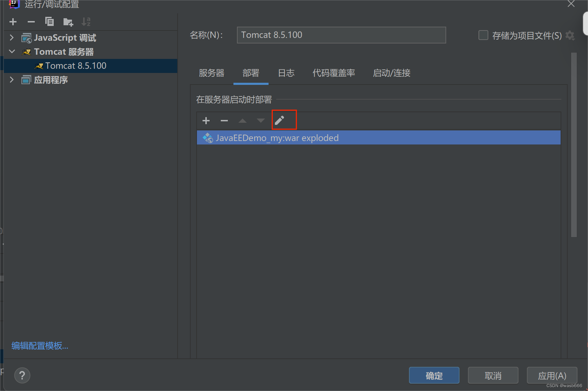The height and width of the screenshot is (391, 588).
Task: Move deployment item down
Action: pos(260,120)
